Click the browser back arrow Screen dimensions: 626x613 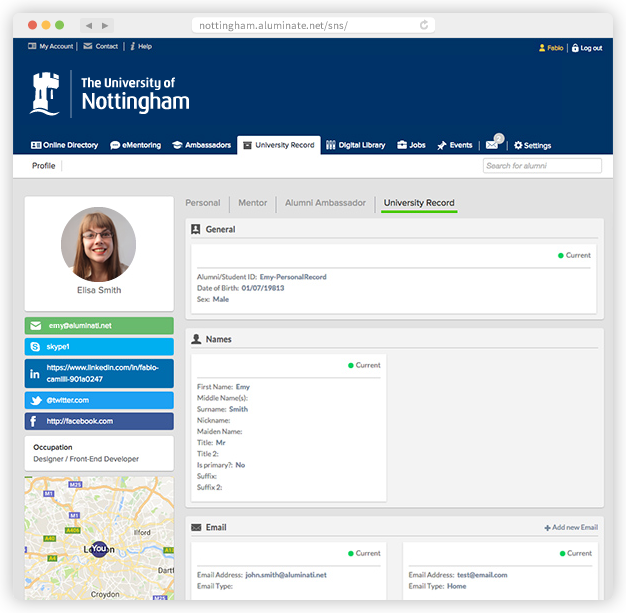[89, 26]
